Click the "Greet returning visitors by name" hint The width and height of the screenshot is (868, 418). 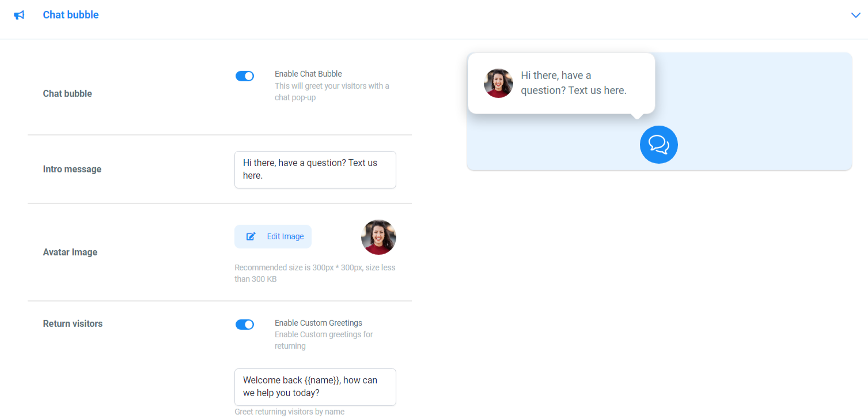(289, 411)
